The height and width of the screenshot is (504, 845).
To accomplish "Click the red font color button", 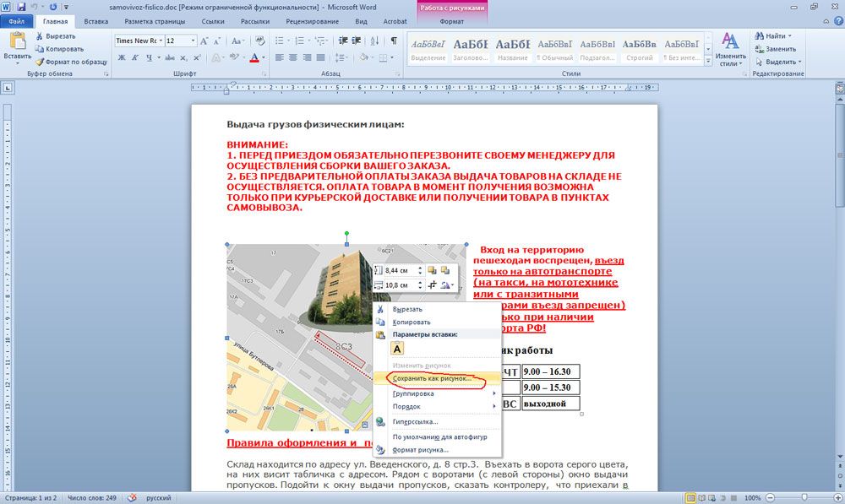I will pyautogui.click(x=254, y=57).
